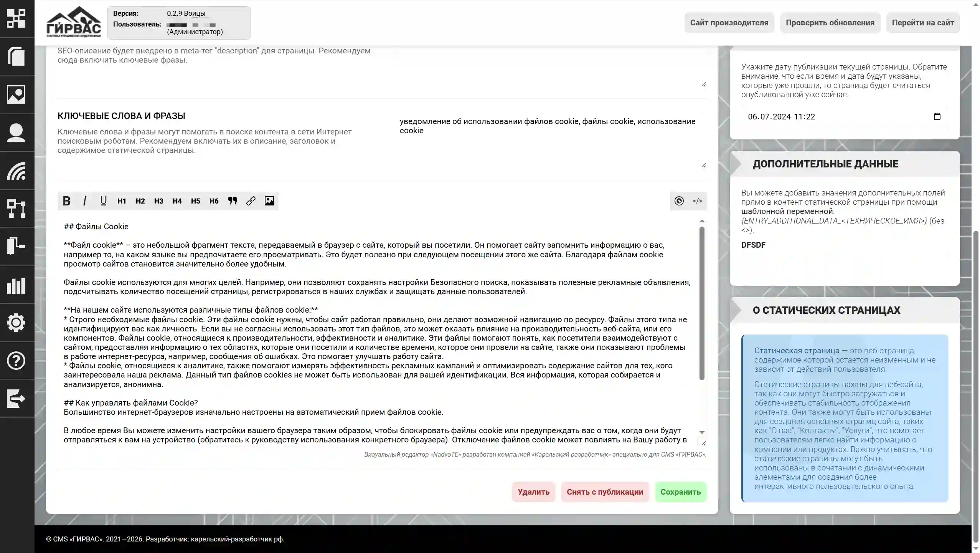Open the site structure section
Viewport: 980px width, 553px height.
click(17, 209)
